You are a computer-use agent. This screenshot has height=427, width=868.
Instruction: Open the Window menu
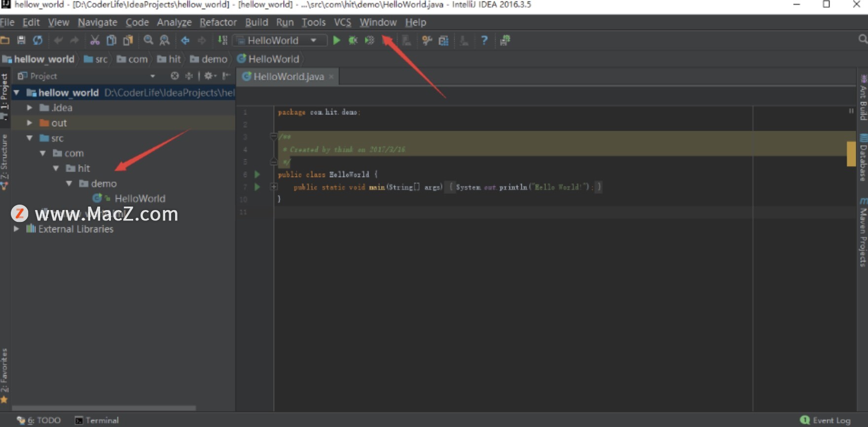[378, 22]
